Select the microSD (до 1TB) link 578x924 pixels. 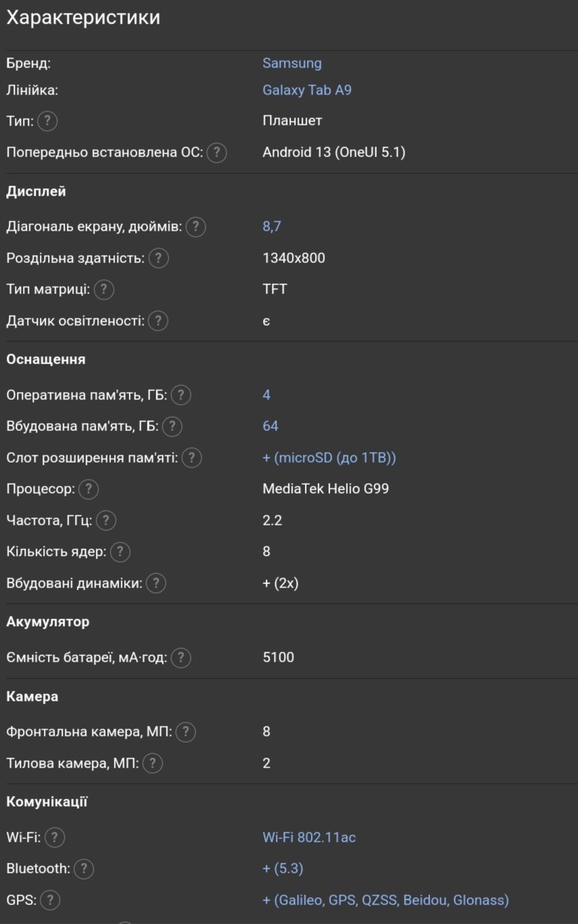tap(329, 458)
